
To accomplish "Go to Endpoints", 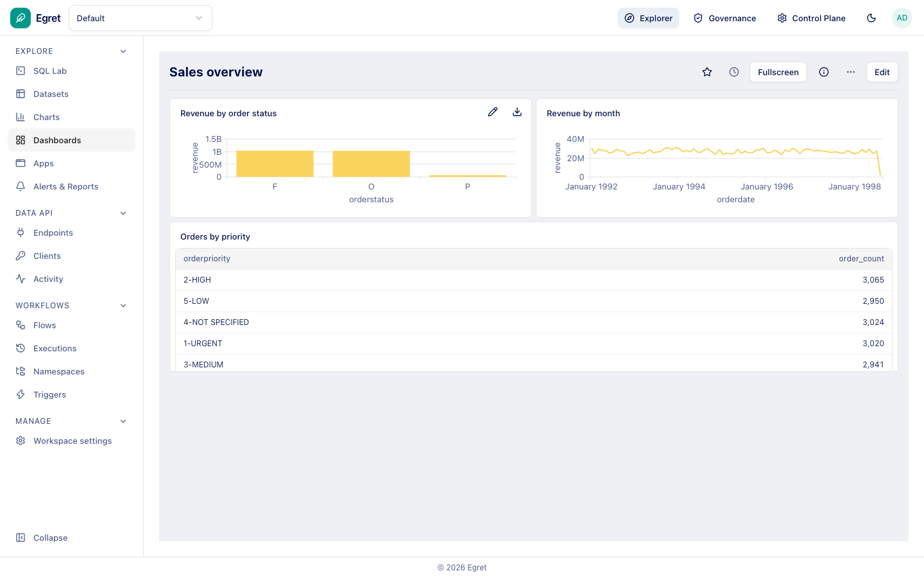I will click(x=71, y=232).
